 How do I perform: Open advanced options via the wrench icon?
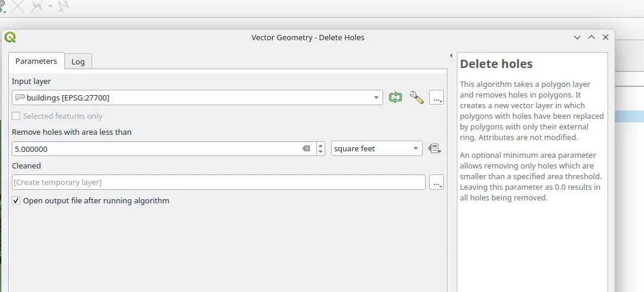coord(417,98)
